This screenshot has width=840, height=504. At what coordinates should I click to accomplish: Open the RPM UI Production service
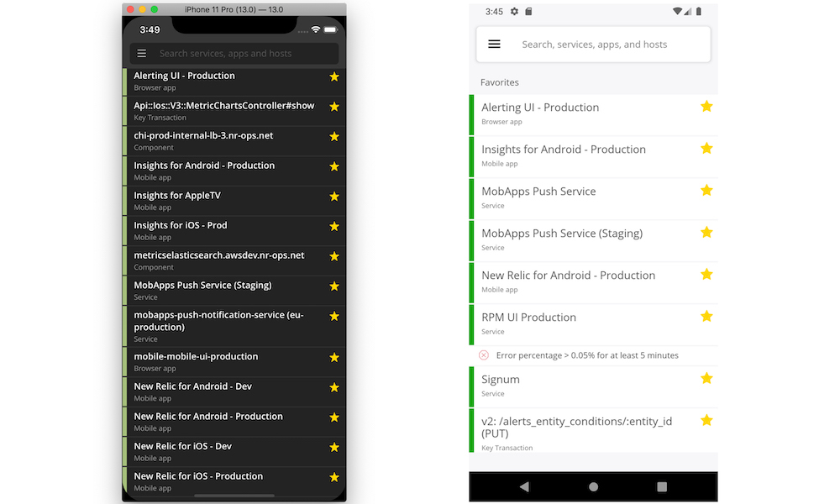594,325
